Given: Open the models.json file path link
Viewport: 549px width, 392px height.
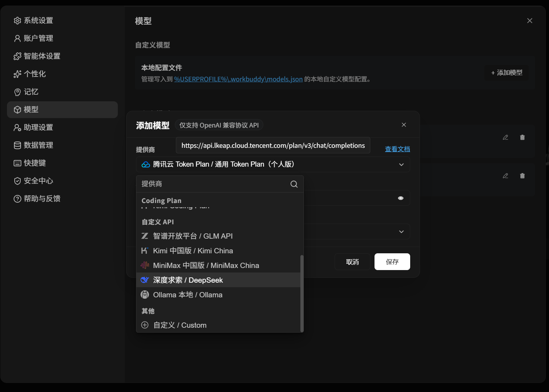Looking at the screenshot, I should (x=238, y=79).
